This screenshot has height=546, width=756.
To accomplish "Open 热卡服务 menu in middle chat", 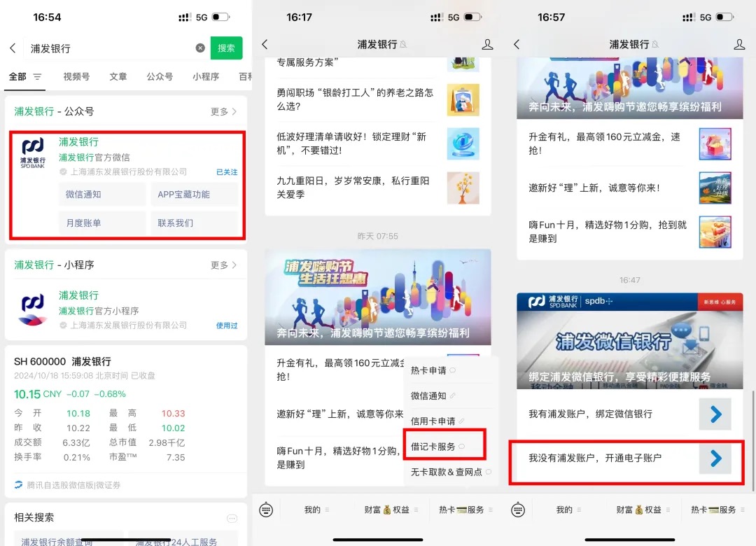I will point(465,510).
